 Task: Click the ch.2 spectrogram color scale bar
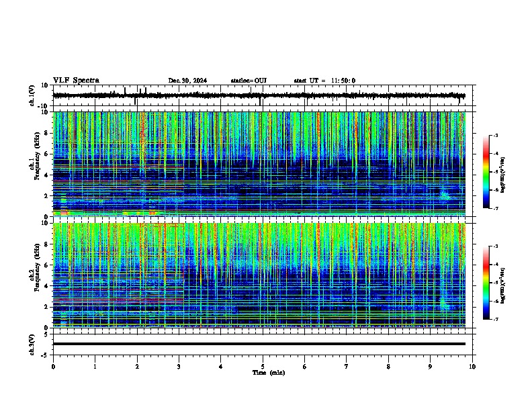coord(486,283)
